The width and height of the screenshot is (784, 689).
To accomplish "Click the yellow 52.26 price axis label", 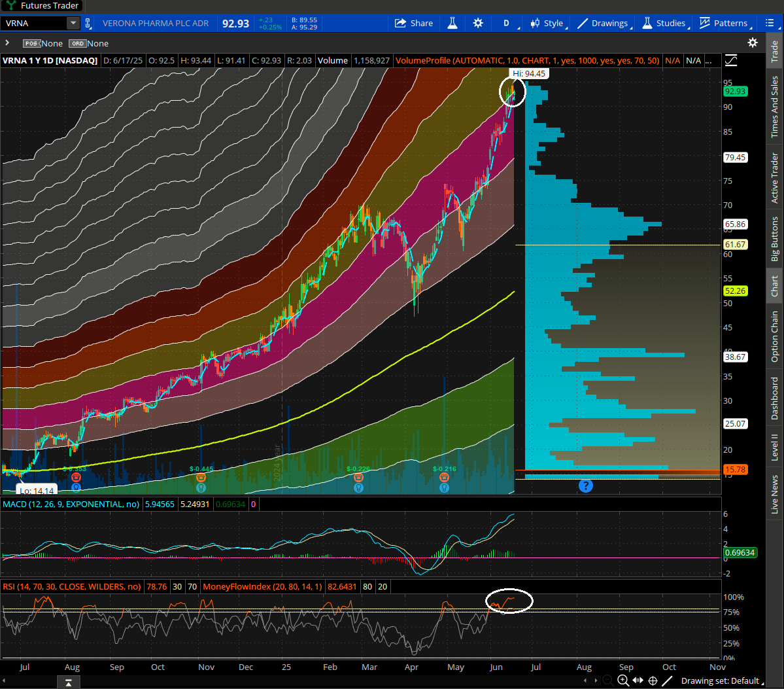I will [x=735, y=291].
